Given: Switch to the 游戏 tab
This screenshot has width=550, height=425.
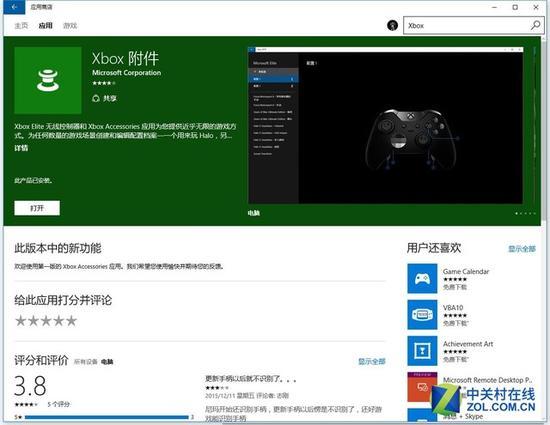Looking at the screenshot, I should [70, 26].
